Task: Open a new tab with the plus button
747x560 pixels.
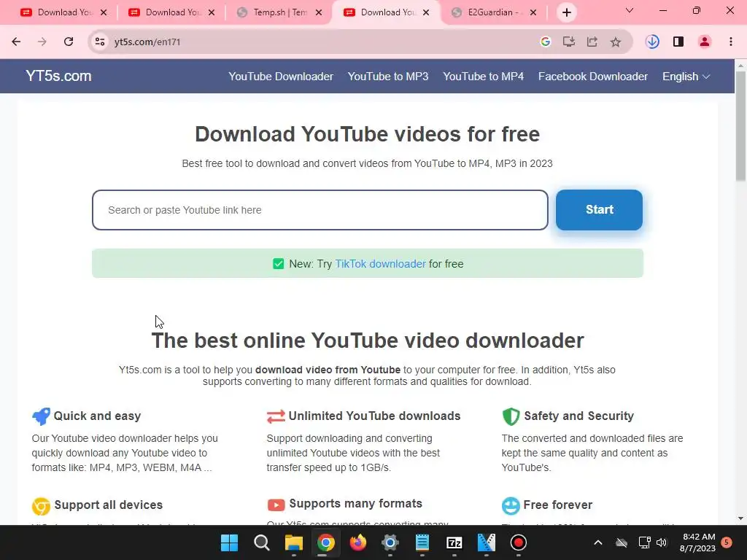Action: coord(566,12)
